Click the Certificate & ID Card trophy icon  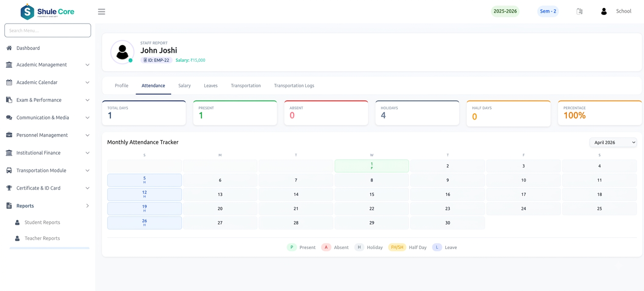(x=9, y=188)
